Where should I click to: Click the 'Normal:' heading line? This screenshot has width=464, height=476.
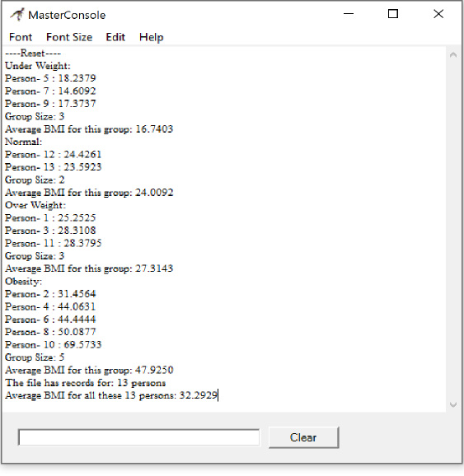[x=23, y=142]
